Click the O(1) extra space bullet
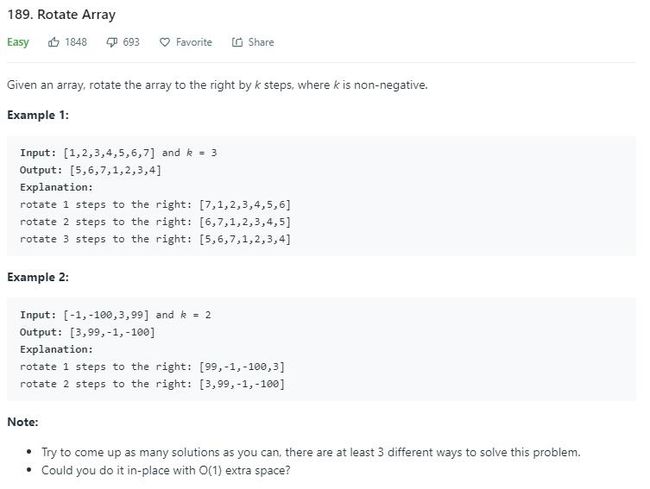Screen dimensions: 650x489 coord(166,470)
